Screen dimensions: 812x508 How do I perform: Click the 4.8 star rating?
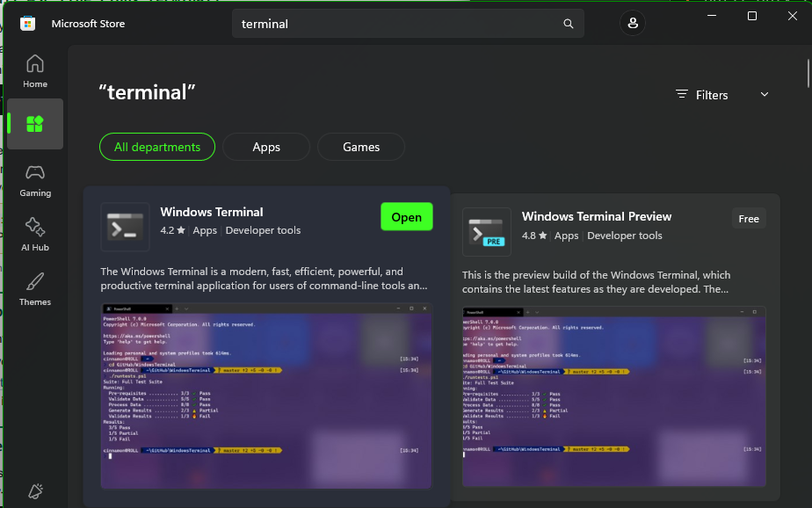(534, 235)
